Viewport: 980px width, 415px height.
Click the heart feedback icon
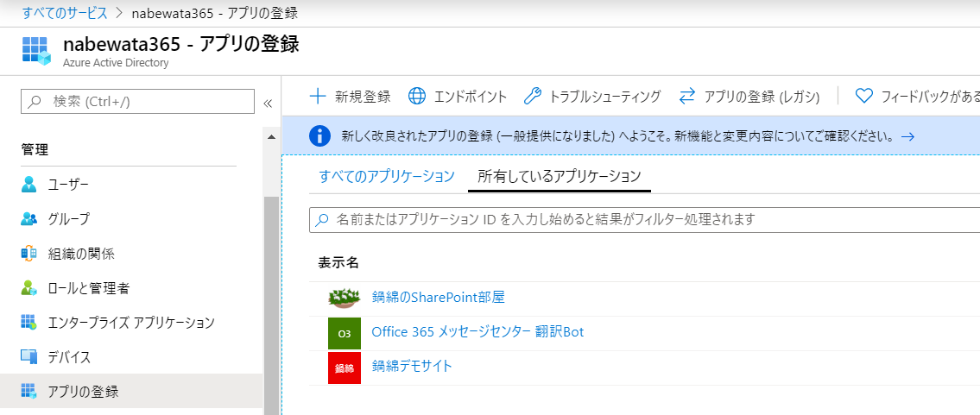(863, 96)
